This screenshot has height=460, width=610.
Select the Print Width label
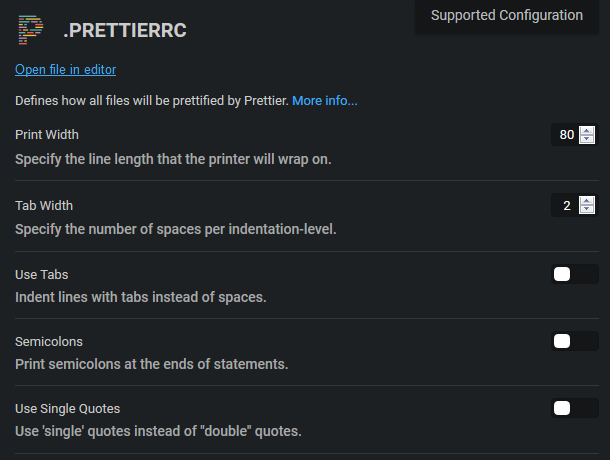(47, 134)
